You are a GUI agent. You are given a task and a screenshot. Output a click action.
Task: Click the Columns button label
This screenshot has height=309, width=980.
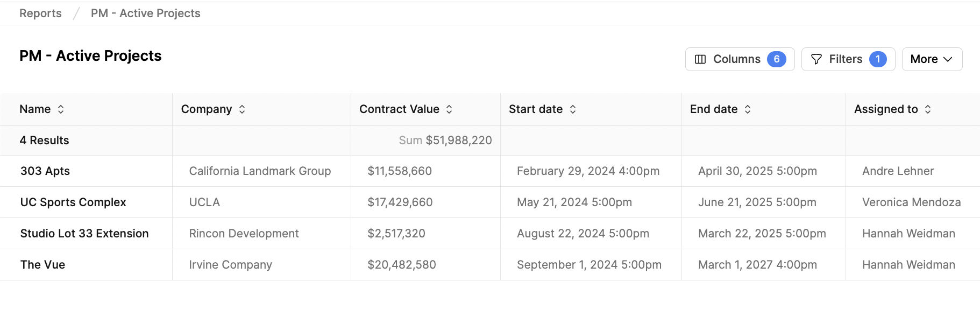tap(737, 59)
